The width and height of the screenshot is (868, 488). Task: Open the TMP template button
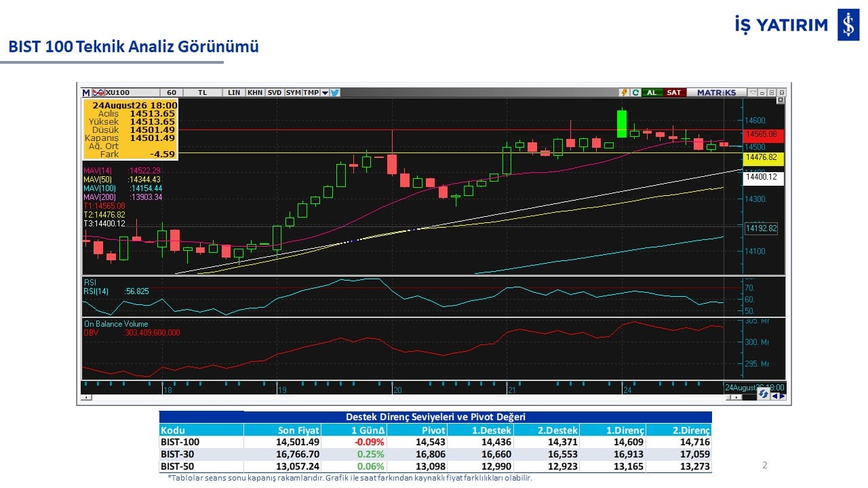(311, 92)
